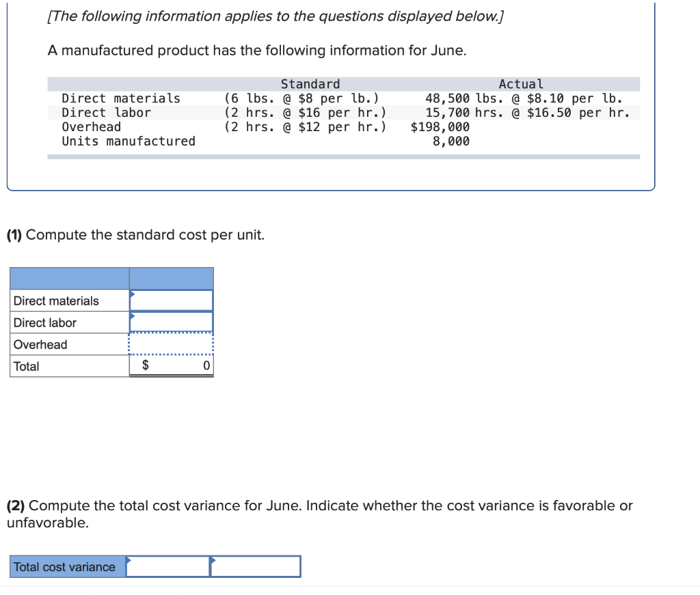Click the Direct materials cost input cell
This screenshot has height=595, width=700.
click(172, 301)
